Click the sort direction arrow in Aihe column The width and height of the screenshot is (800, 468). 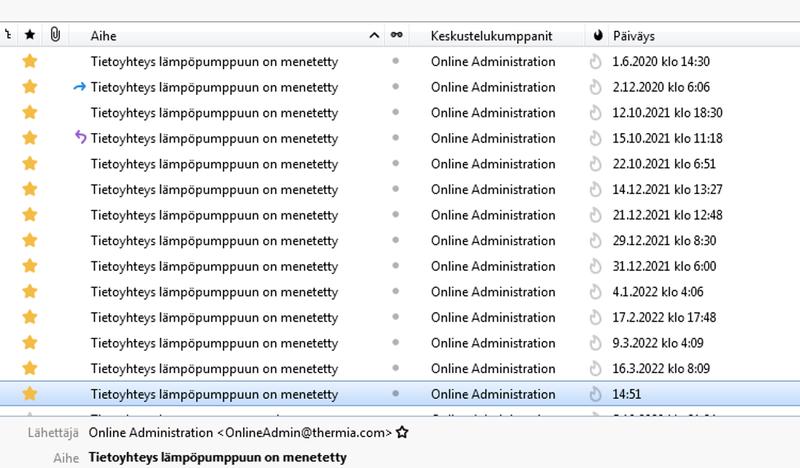tap(374, 35)
